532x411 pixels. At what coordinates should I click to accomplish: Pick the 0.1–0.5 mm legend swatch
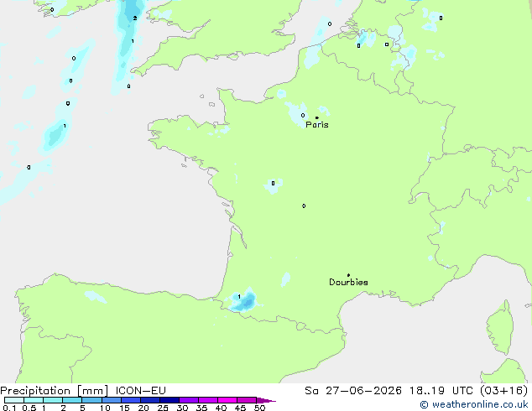click(x=14, y=400)
